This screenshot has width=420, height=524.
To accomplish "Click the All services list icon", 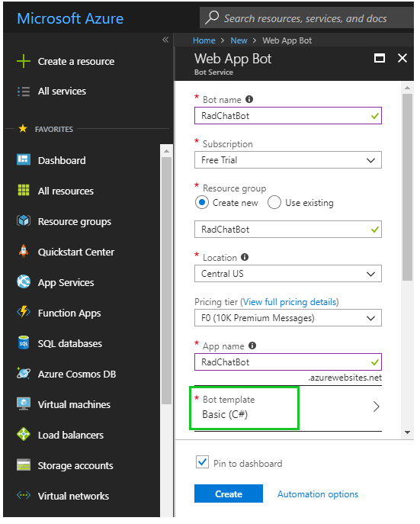I will (x=24, y=92).
